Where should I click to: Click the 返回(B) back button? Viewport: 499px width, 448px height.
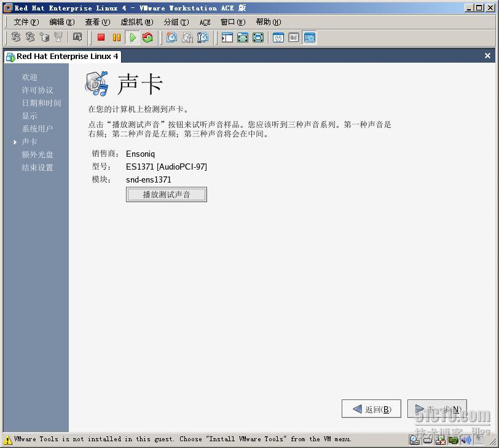pyautogui.click(x=371, y=409)
